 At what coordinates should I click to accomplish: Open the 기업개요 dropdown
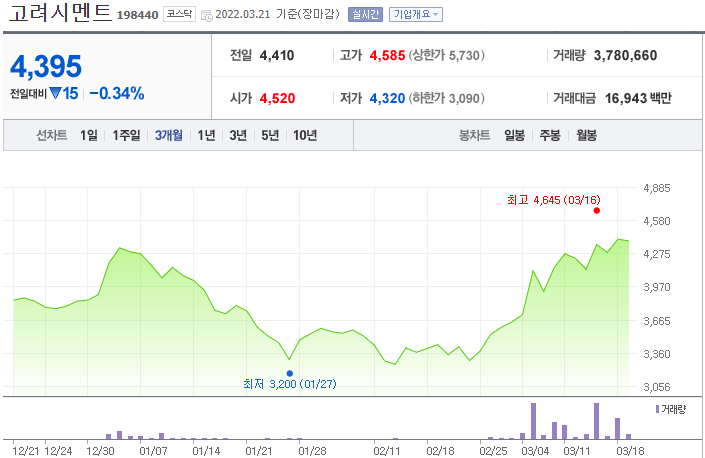(416, 14)
